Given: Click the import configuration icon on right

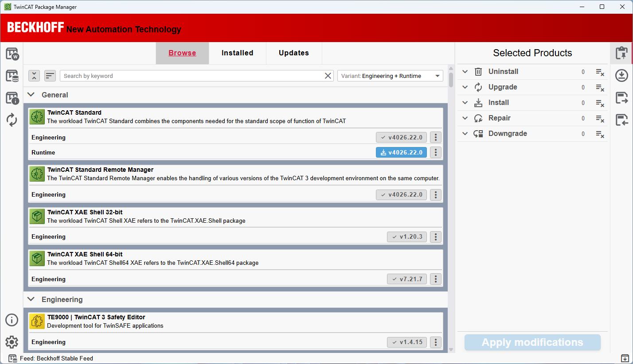Looking at the screenshot, I should tap(621, 120).
